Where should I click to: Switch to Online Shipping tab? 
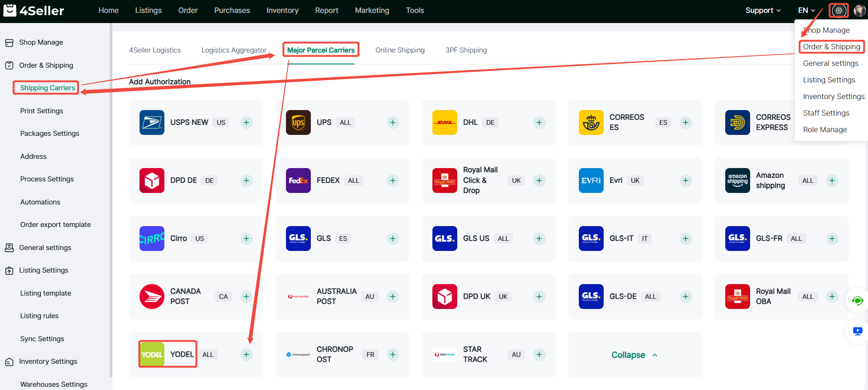pyautogui.click(x=400, y=50)
